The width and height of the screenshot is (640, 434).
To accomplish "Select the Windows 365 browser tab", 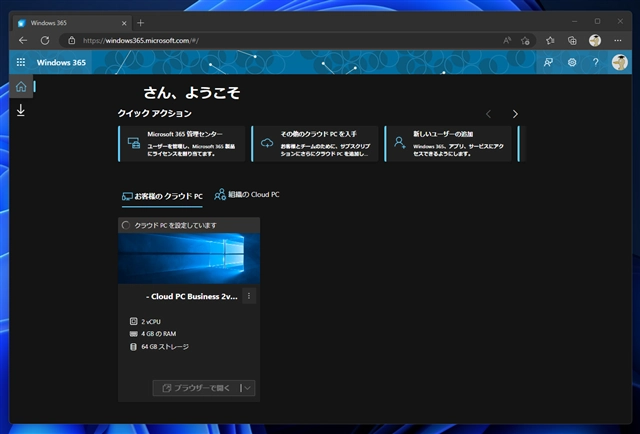I will [72, 23].
